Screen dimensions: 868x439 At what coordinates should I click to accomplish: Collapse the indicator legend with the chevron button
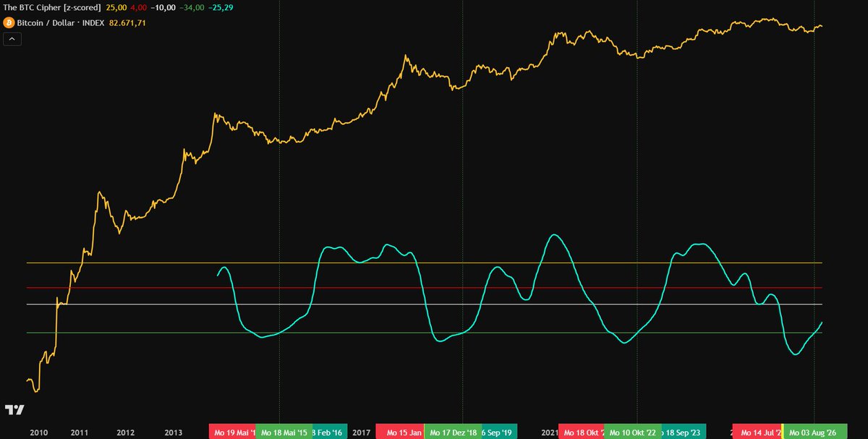(12, 38)
